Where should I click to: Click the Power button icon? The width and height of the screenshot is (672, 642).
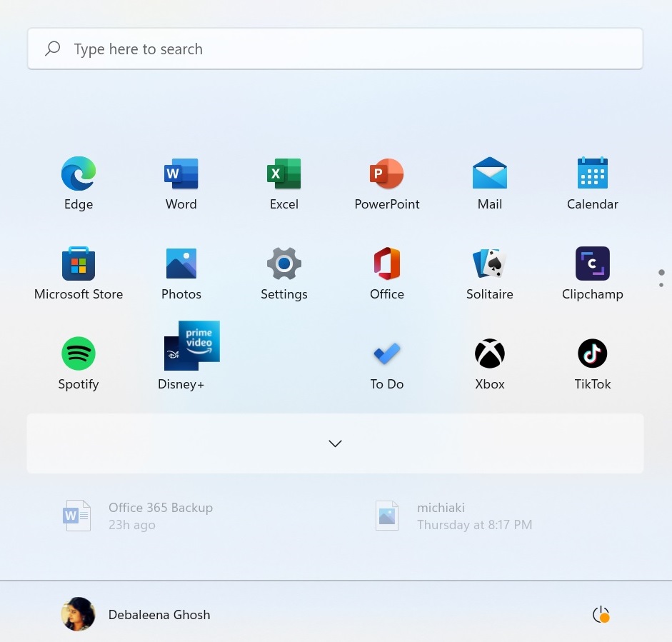(601, 615)
